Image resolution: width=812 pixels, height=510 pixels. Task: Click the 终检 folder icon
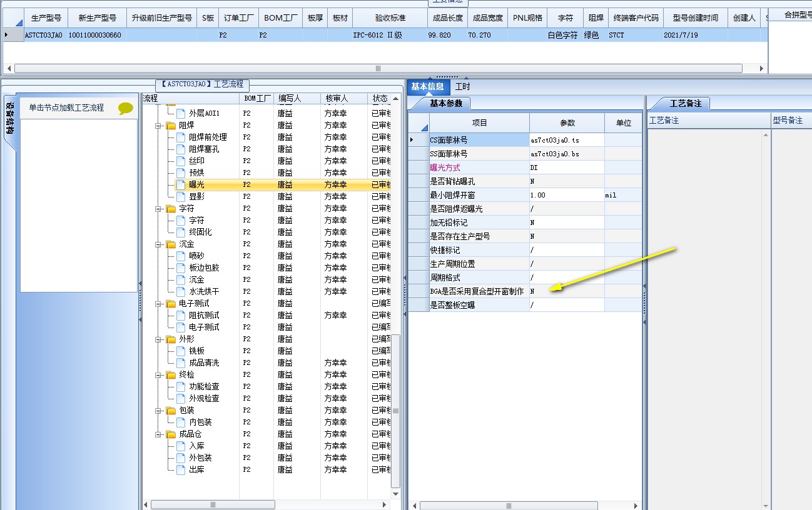[x=171, y=375]
